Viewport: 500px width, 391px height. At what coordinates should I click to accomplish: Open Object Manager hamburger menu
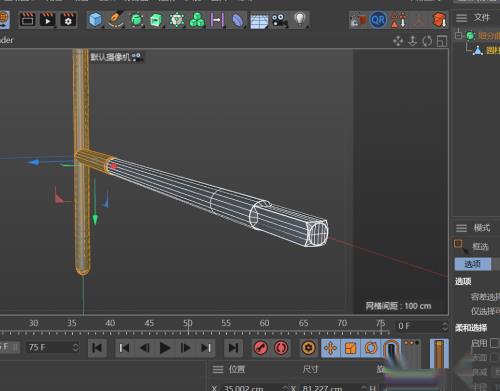coord(461,18)
